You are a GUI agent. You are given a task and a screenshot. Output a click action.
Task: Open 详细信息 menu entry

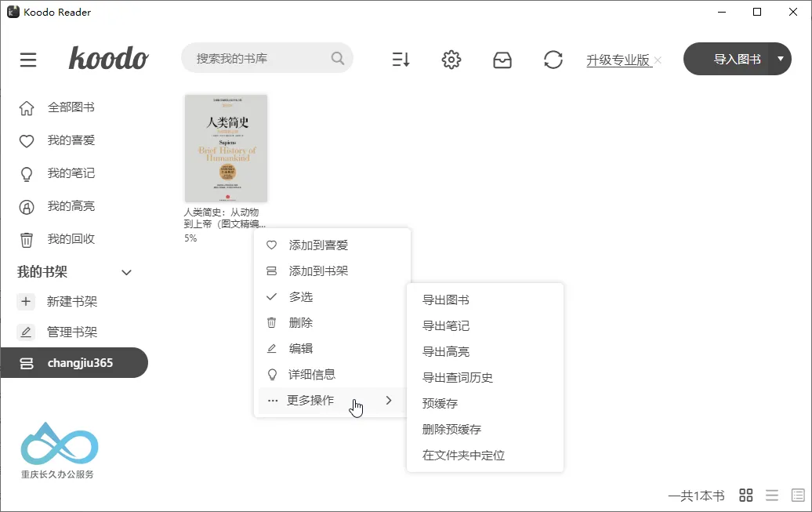(332, 375)
